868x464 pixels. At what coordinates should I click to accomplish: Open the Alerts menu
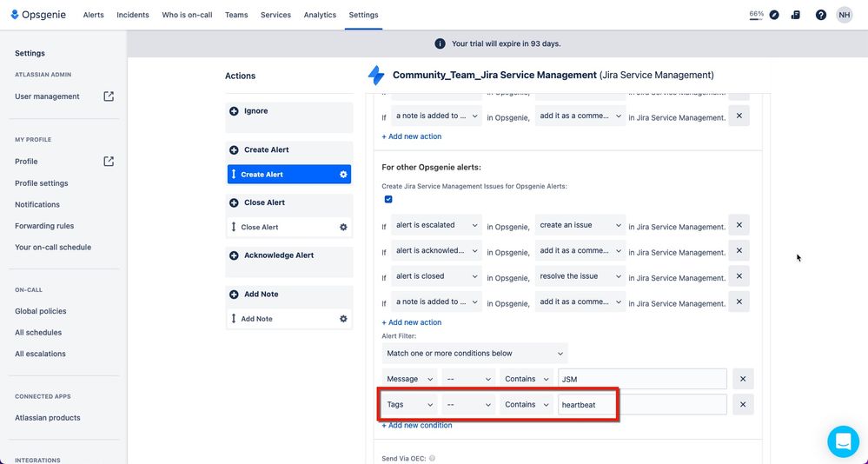pos(93,15)
